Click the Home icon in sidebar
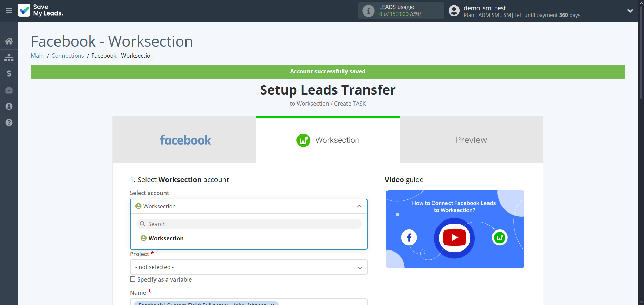The width and height of the screenshot is (644, 305). tap(9, 41)
